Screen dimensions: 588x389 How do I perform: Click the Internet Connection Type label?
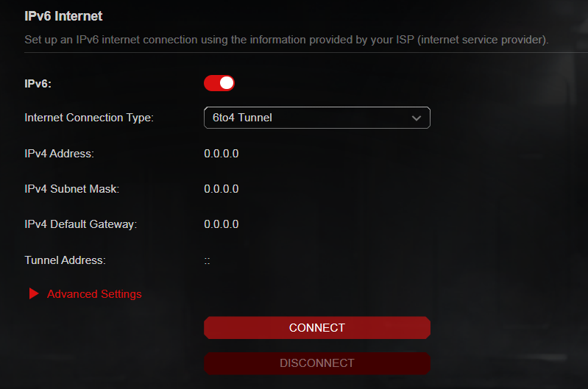[89, 118]
